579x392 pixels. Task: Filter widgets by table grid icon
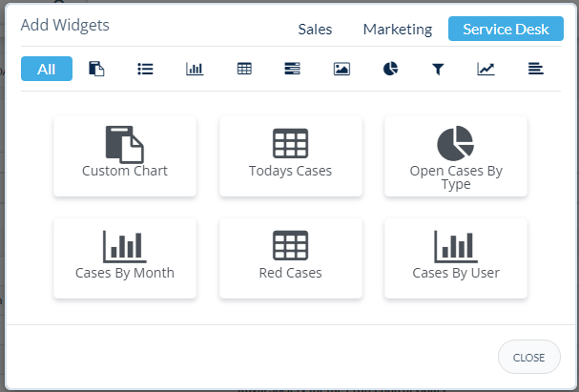click(244, 69)
